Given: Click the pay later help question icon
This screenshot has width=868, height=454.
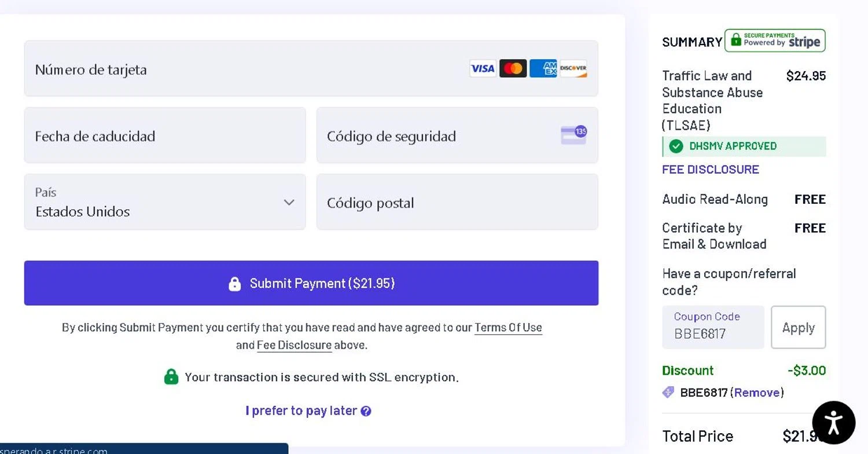Looking at the screenshot, I should coord(366,411).
